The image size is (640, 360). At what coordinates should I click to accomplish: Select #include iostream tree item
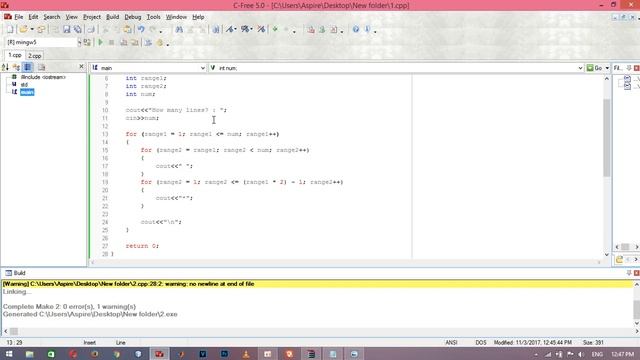tap(43, 77)
